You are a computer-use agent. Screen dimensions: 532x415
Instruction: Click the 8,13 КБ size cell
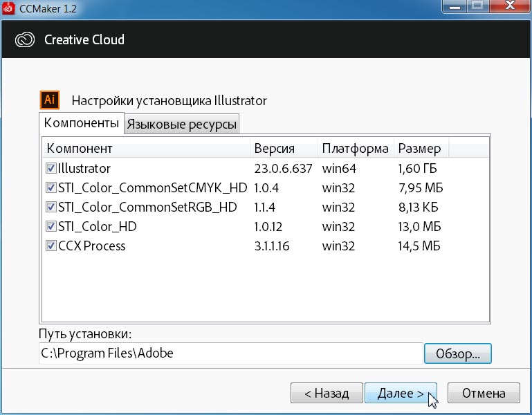pyautogui.click(x=419, y=207)
